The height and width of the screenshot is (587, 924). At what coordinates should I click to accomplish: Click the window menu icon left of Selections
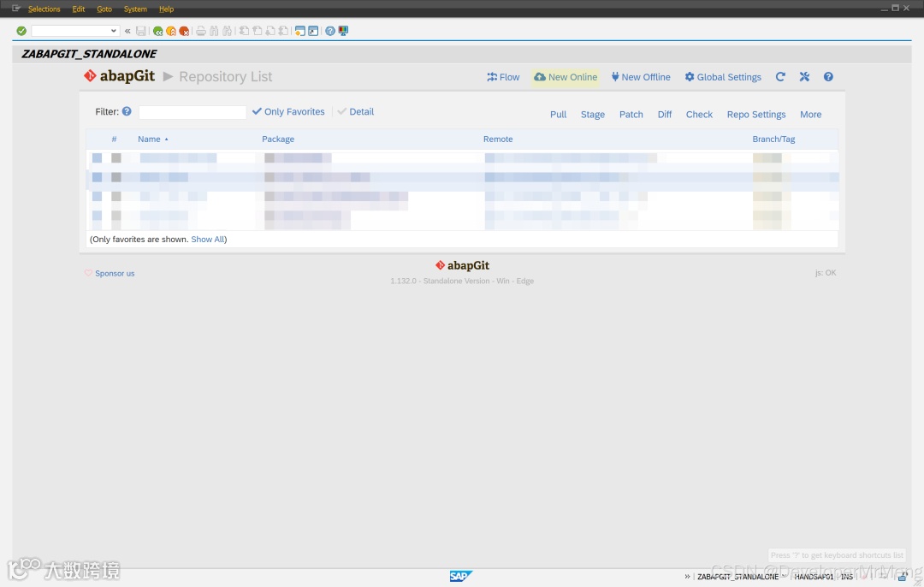coord(16,9)
